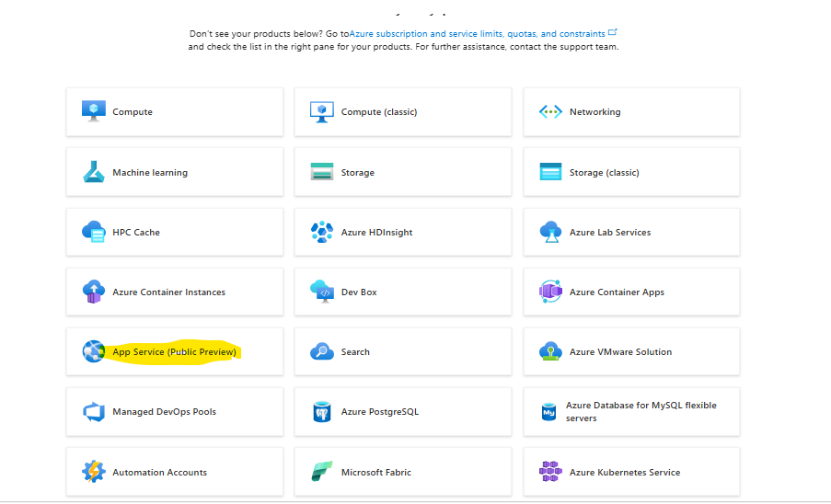The width and height of the screenshot is (831, 504).
Task: Click the Storage (classic) blue icon
Action: click(550, 172)
